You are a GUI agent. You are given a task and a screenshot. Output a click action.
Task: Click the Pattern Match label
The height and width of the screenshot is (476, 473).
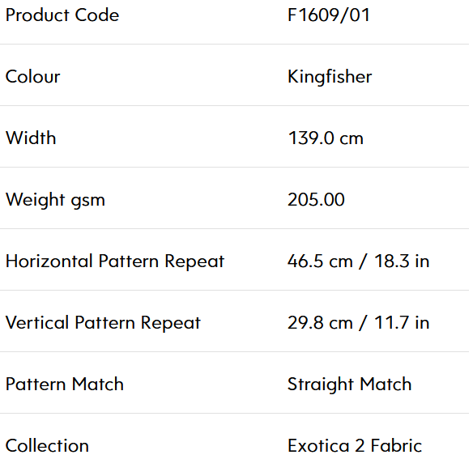pos(65,385)
